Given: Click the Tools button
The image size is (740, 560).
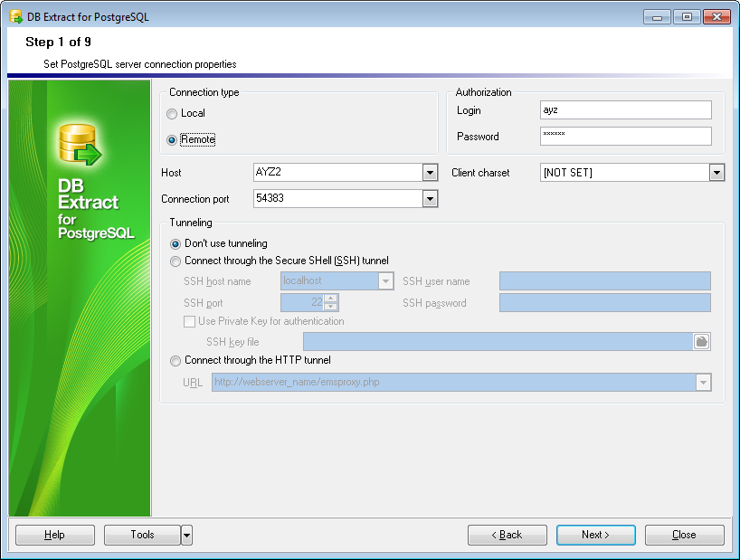Looking at the screenshot, I should [142, 535].
